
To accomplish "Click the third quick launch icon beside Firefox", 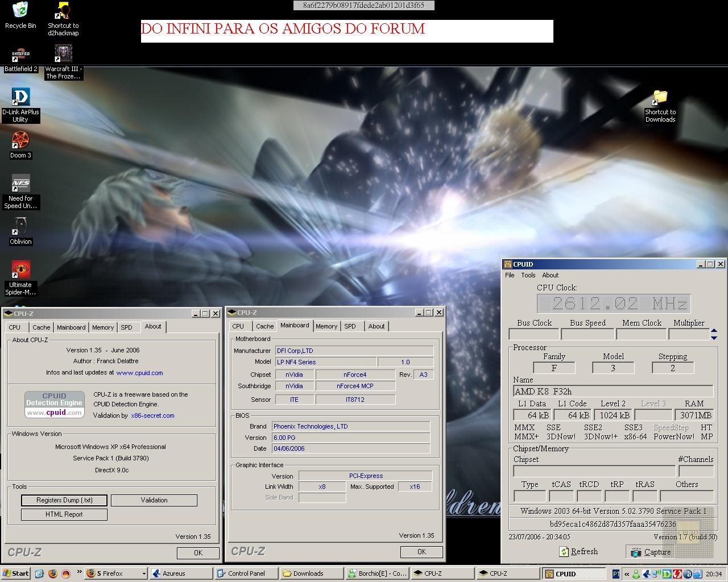I will tap(65, 573).
